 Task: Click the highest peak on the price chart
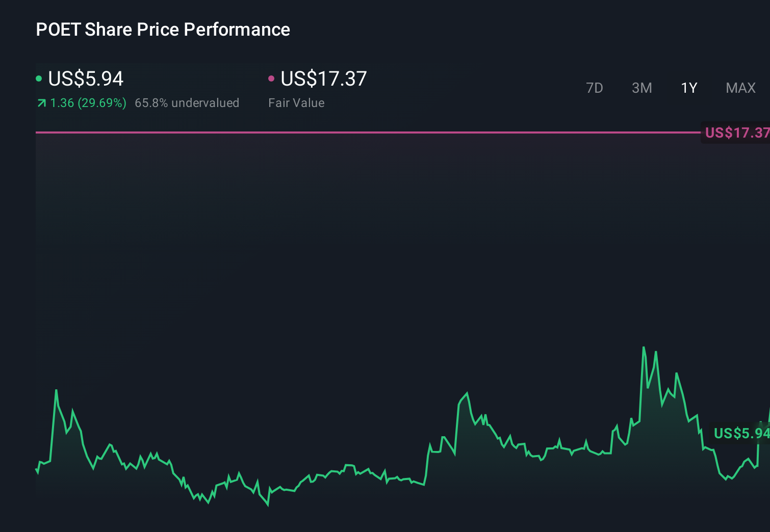644,348
